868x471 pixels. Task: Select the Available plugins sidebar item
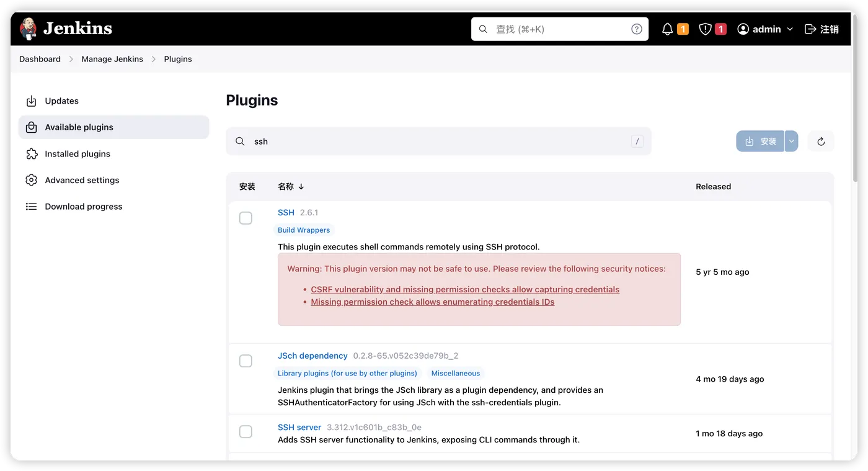(x=79, y=127)
